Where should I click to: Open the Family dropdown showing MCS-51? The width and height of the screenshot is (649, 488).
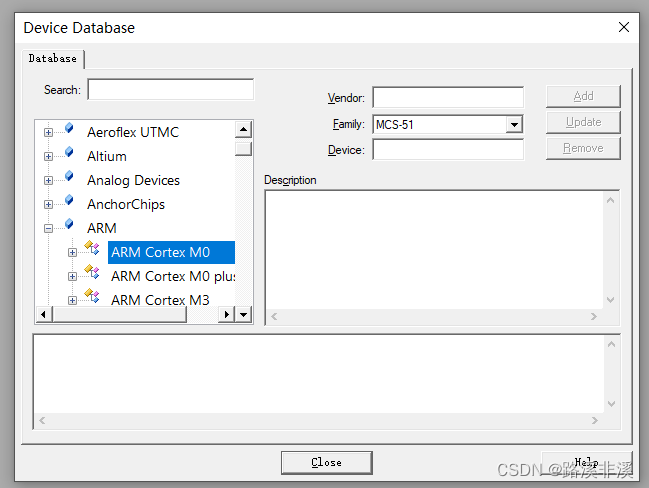514,125
